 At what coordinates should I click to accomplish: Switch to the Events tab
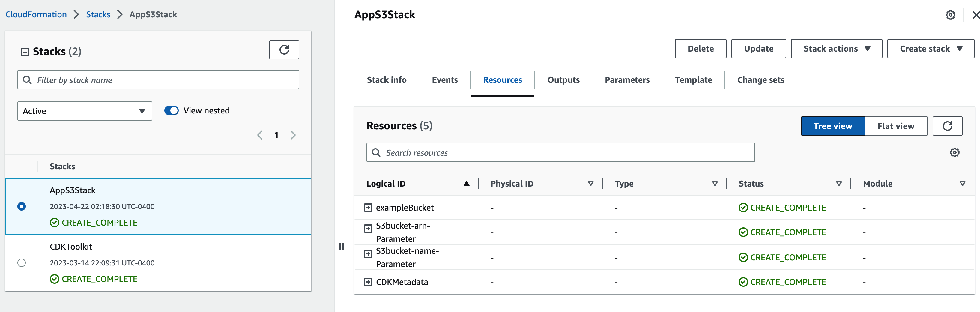445,80
